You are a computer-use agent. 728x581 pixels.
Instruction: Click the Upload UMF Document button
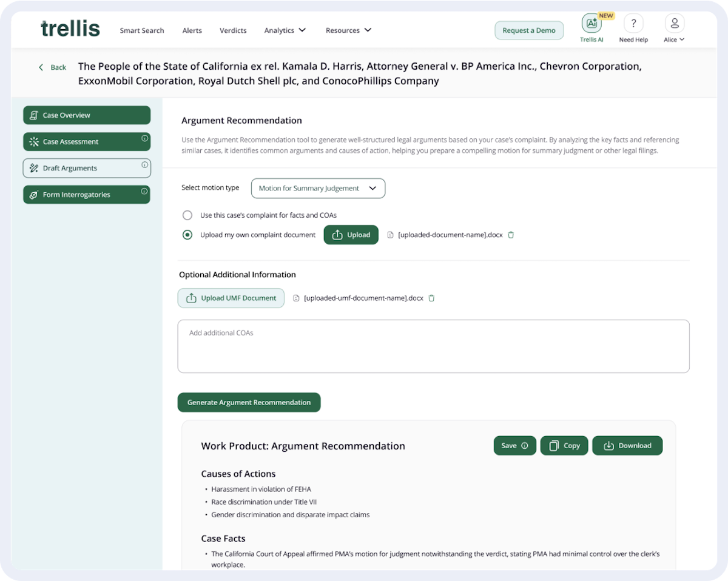231,298
